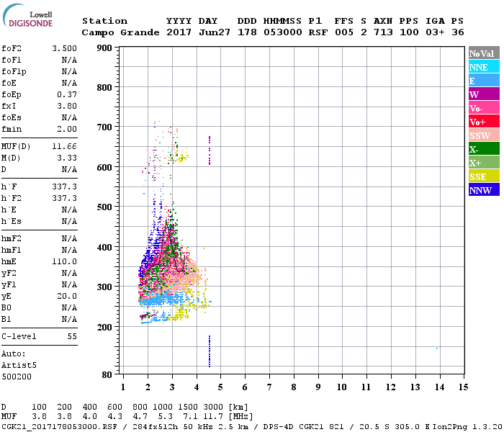Select the NoVal gray legend swatch
The image size is (504, 432).
click(484, 53)
